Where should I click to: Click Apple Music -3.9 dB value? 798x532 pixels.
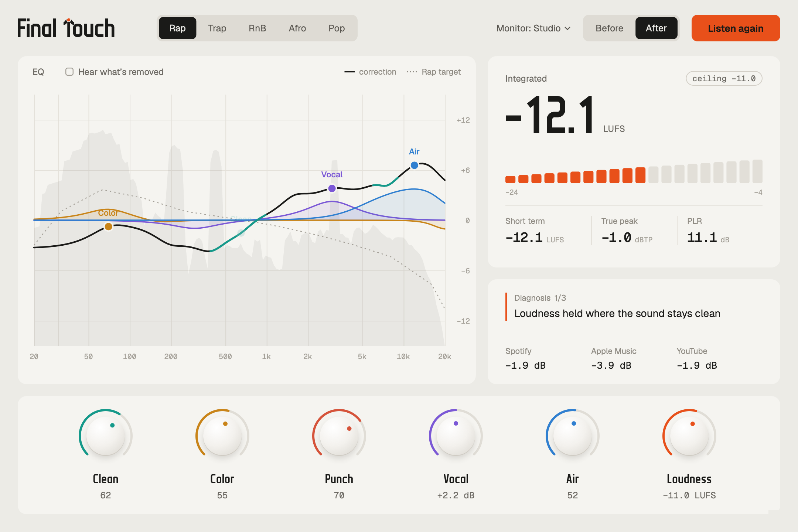click(611, 365)
